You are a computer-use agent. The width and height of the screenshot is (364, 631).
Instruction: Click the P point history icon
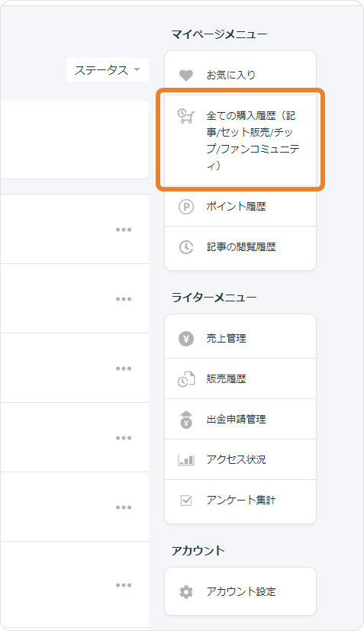[186, 207]
